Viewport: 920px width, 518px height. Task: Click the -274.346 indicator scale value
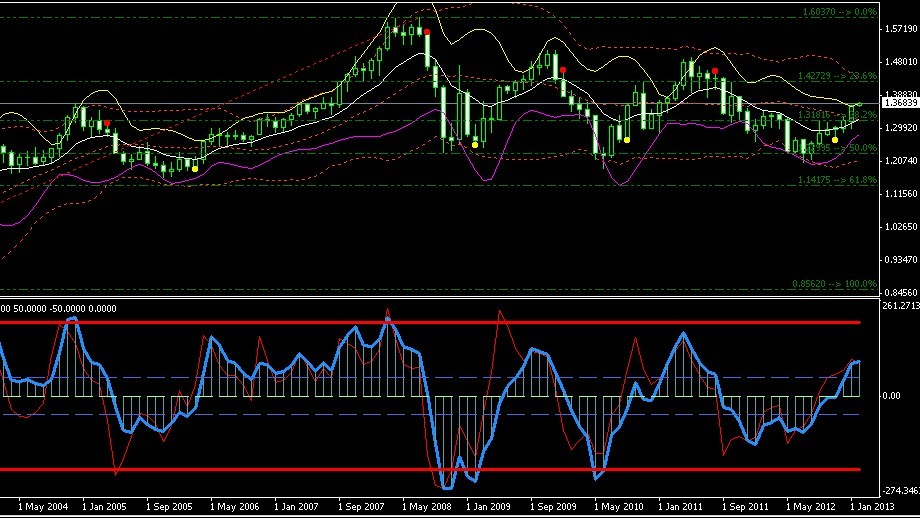[x=901, y=490]
